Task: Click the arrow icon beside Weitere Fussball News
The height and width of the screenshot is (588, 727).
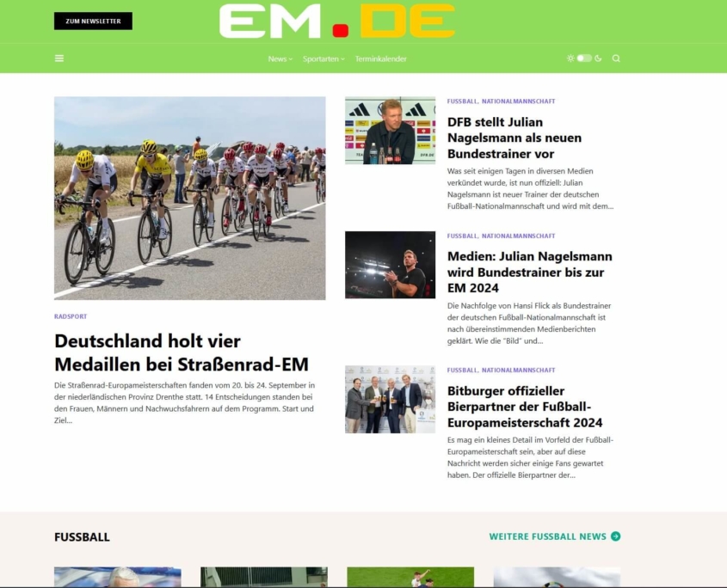Action: [616, 536]
